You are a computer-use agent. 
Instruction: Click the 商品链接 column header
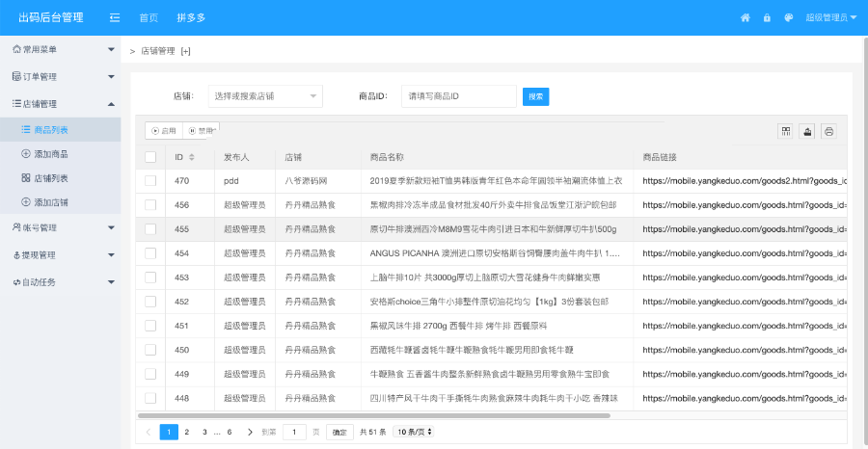pos(660,157)
